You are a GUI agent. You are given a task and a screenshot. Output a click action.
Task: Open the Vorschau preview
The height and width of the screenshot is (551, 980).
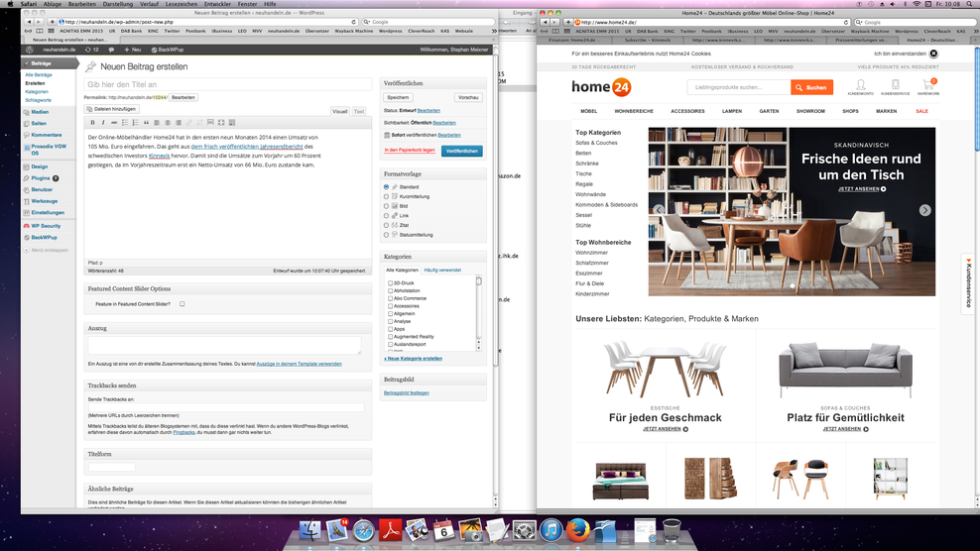[x=468, y=97]
